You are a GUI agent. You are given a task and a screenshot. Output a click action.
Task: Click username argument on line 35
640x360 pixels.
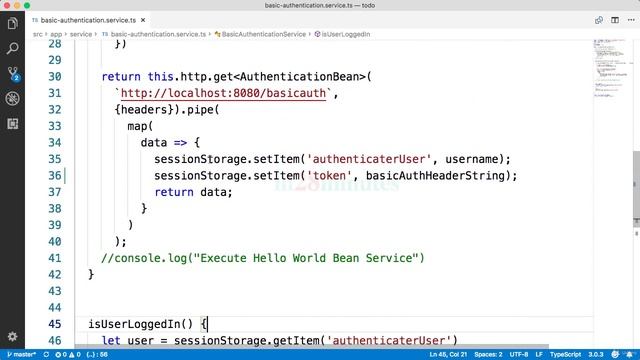(x=472, y=159)
